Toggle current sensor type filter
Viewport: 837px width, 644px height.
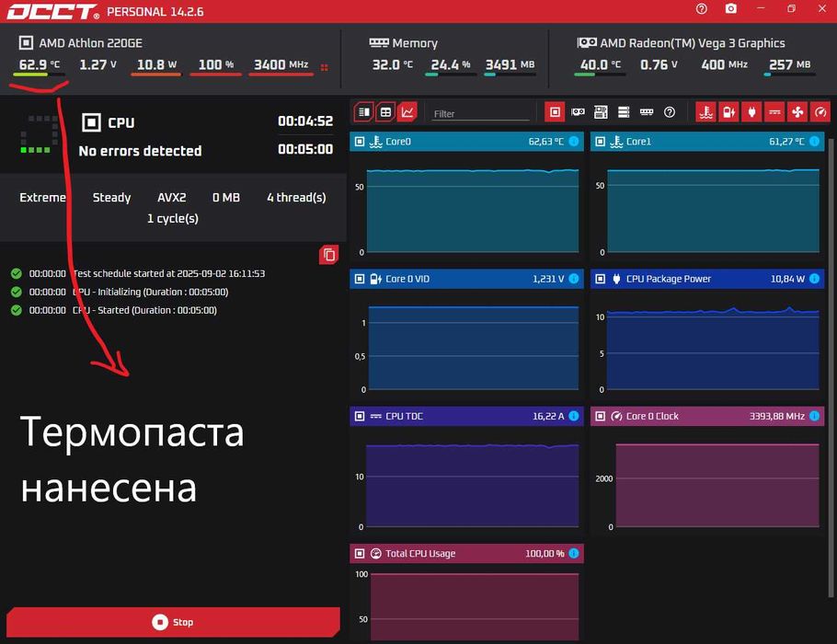pyautogui.click(x=774, y=112)
